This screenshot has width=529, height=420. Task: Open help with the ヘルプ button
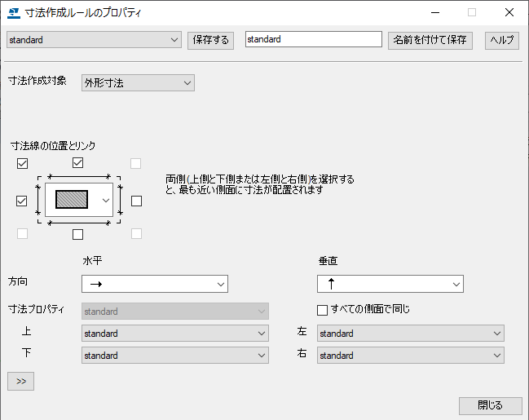click(501, 40)
